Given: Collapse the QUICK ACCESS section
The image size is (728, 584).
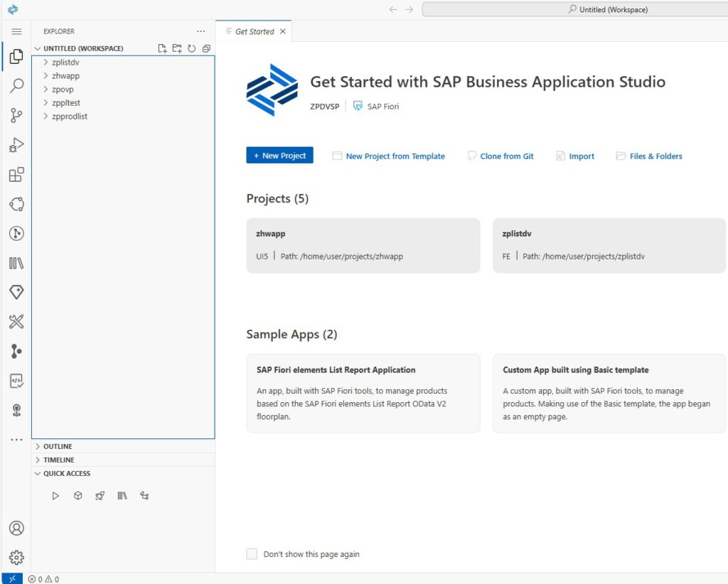Looking at the screenshot, I should tap(66, 473).
